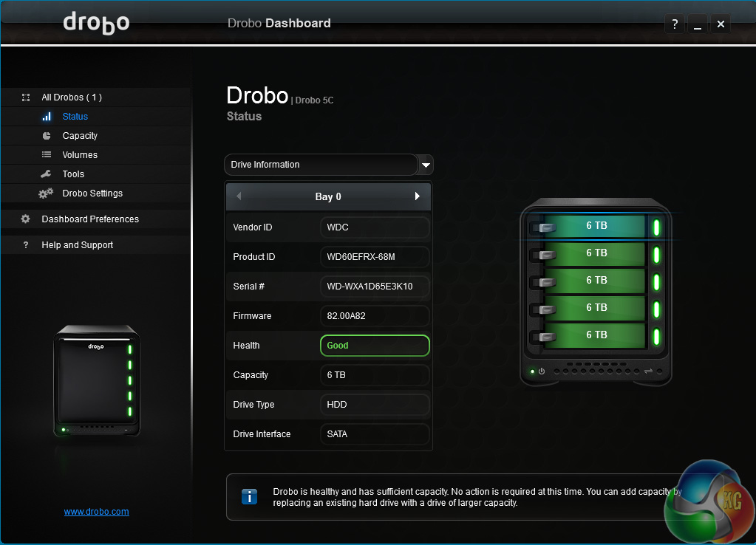This screenshot has height=545, width=756.
Task: Click the Drobo is healthy status message
Action: [477, 497]
